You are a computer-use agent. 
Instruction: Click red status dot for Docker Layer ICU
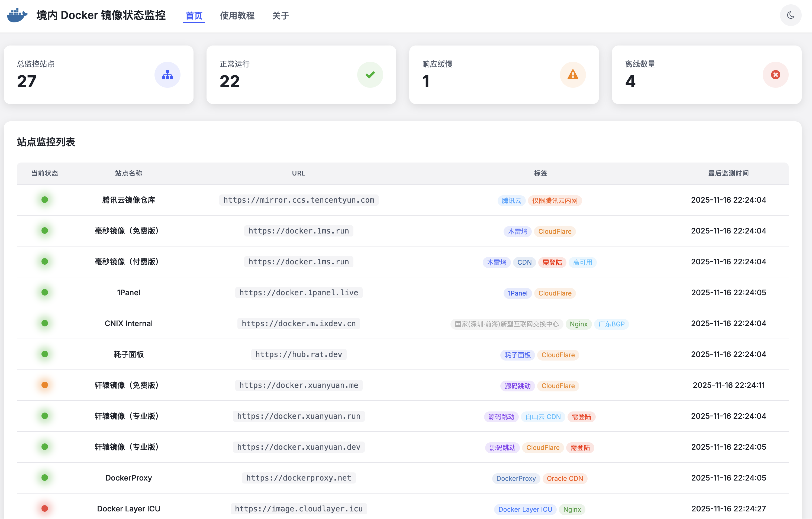pyautogui.click(x=44, y=508)
